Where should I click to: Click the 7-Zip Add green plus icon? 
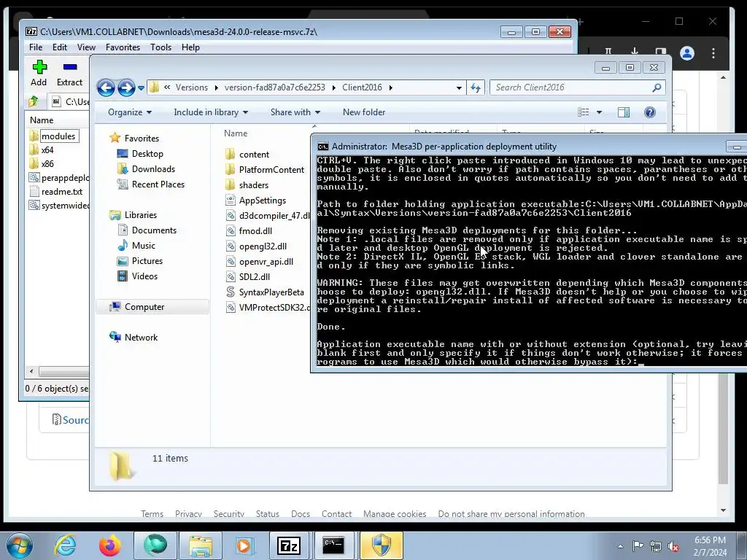(39, 66)
